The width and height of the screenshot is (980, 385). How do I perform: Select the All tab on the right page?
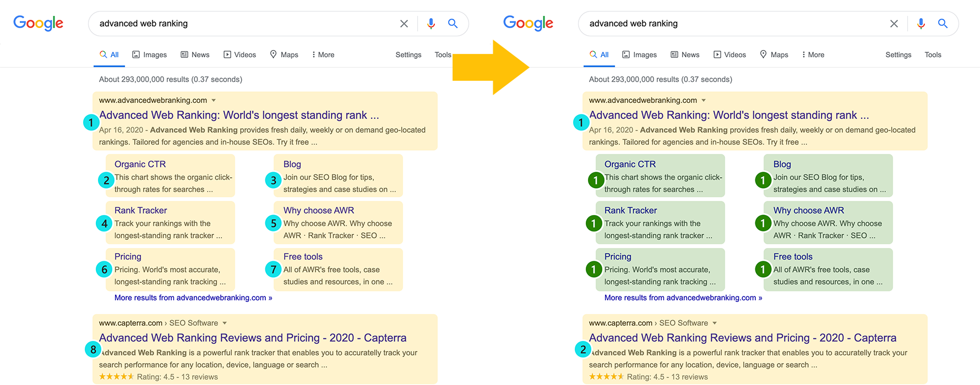pos(599,54)
